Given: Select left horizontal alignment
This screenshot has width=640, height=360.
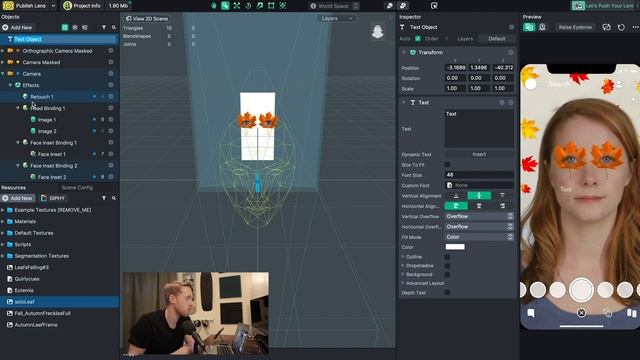Looking at the screenshot, I should coord(456,206).
